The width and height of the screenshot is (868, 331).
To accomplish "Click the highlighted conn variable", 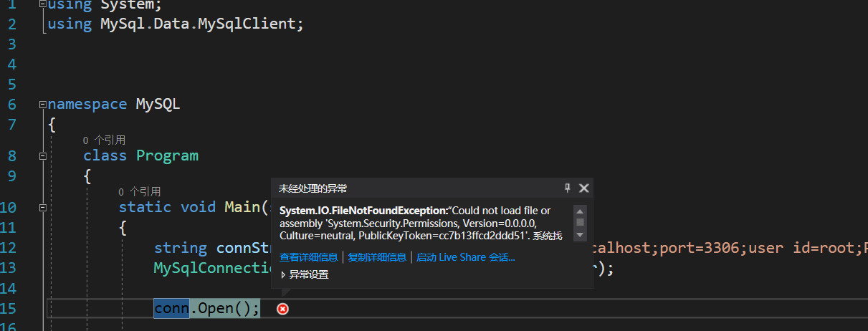I will [171, 309].
